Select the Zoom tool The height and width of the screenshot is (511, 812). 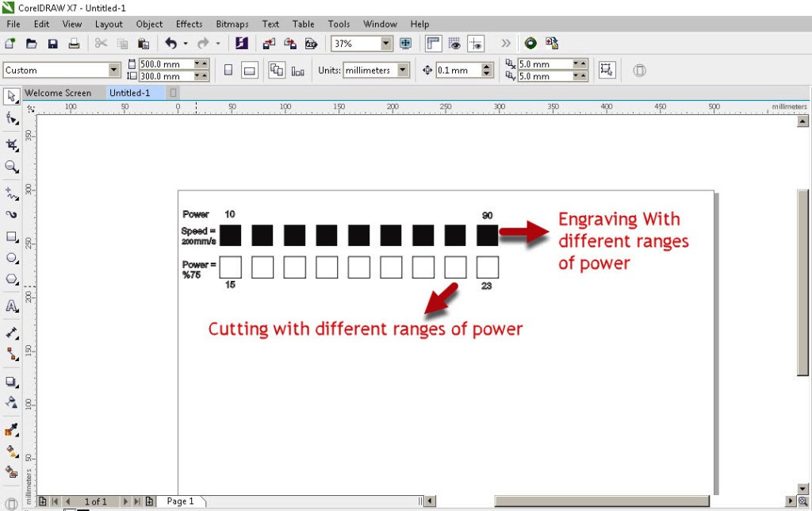coord(11,167)
